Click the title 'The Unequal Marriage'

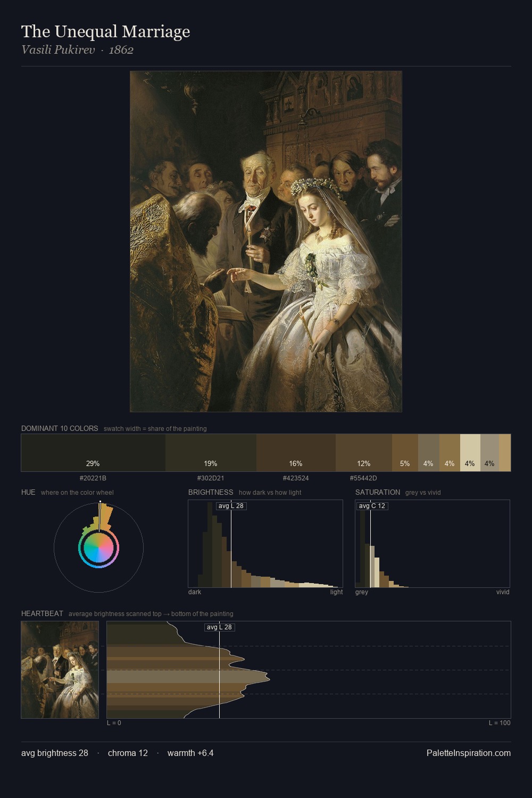[105, 31]
